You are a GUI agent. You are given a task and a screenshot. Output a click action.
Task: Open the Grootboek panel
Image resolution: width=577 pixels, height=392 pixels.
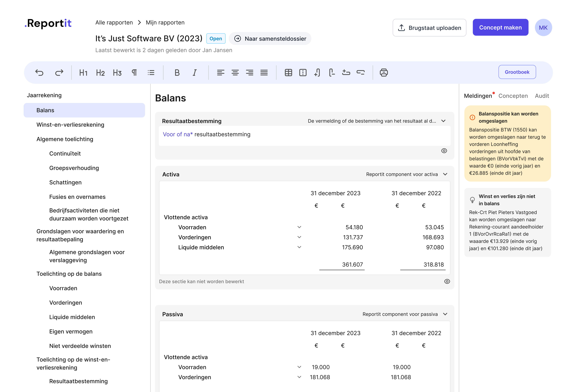[517, 72]
